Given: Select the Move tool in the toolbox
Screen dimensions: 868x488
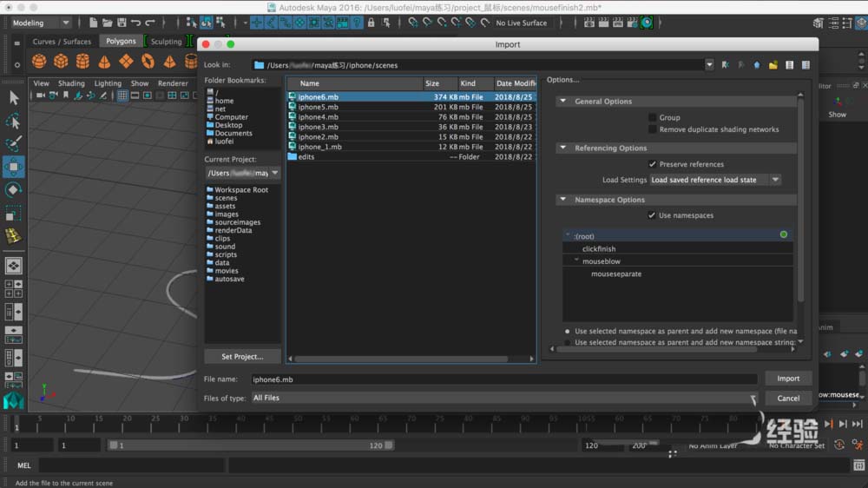Looking at the screenshot, I should click(x=14, y=167).
